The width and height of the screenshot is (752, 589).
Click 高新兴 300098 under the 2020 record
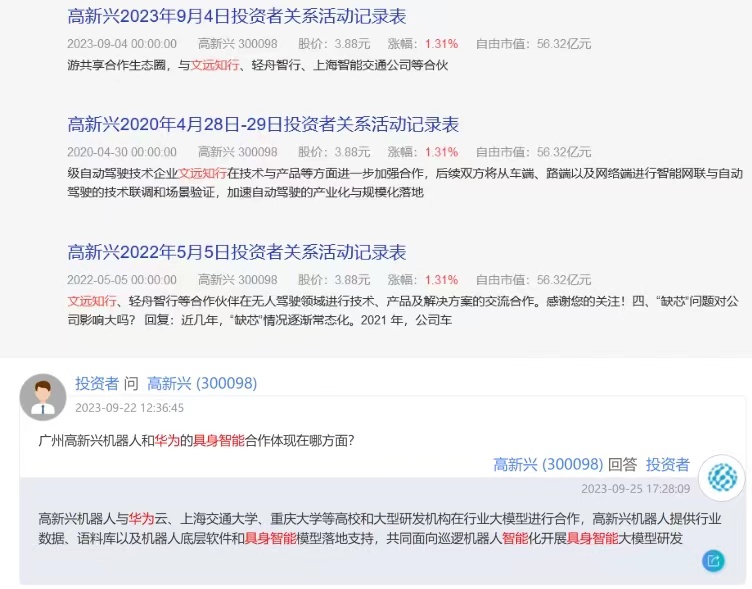coord(238,152)
